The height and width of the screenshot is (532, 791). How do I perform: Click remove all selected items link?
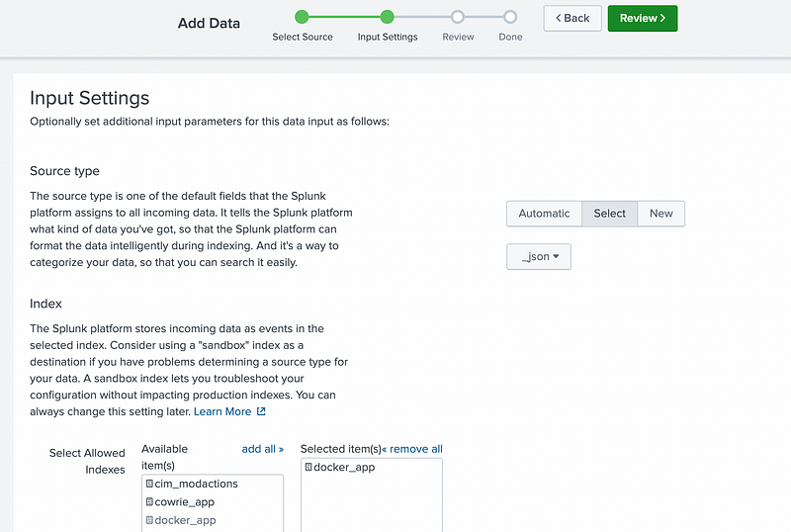(x=413, y=449)
